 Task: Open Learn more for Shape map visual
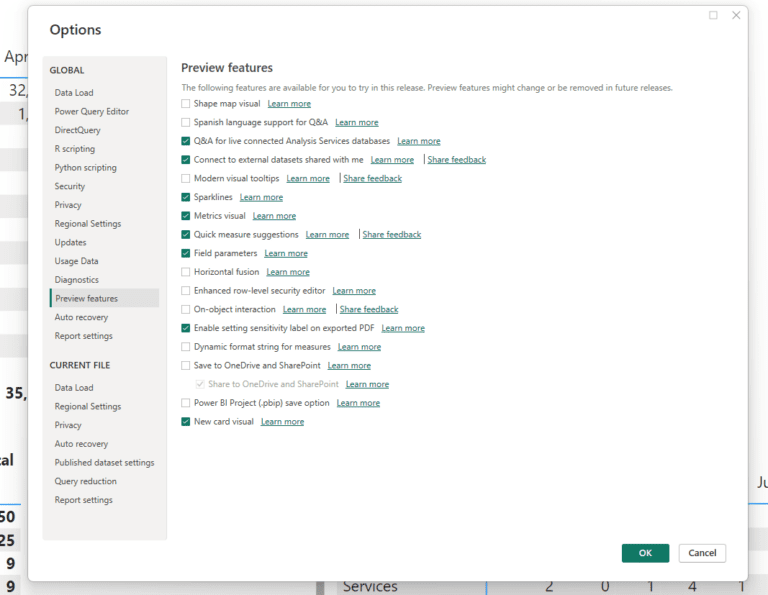click(289, 104)
